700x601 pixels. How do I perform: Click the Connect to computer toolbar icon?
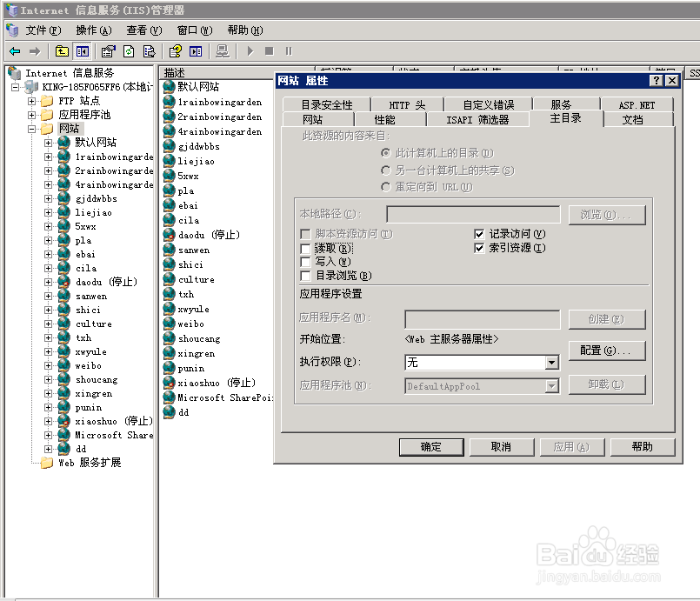(x=223, y=51)
